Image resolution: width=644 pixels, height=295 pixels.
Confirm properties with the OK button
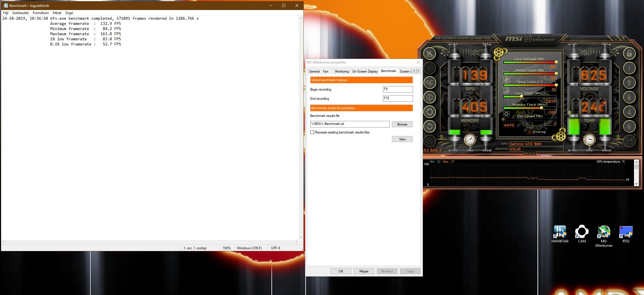[x=341, y=271]
